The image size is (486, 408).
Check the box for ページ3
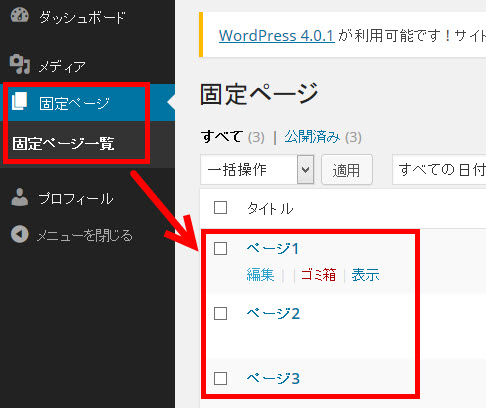[x=220, y=379]
